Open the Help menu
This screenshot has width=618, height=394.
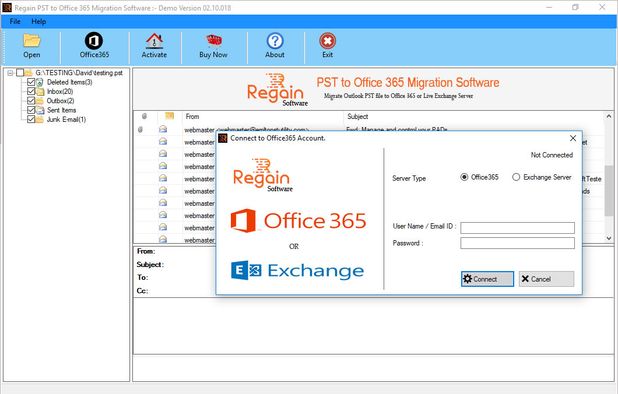39,21
